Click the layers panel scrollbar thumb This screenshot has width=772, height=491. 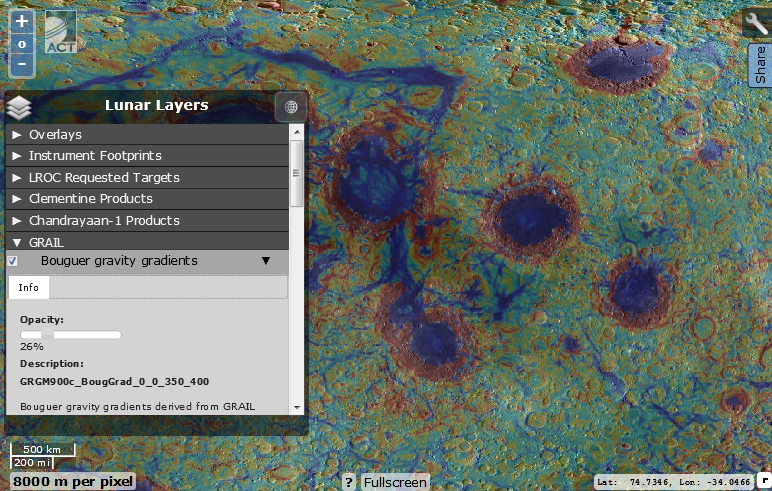pyautogui.click(x=297, y=173)
